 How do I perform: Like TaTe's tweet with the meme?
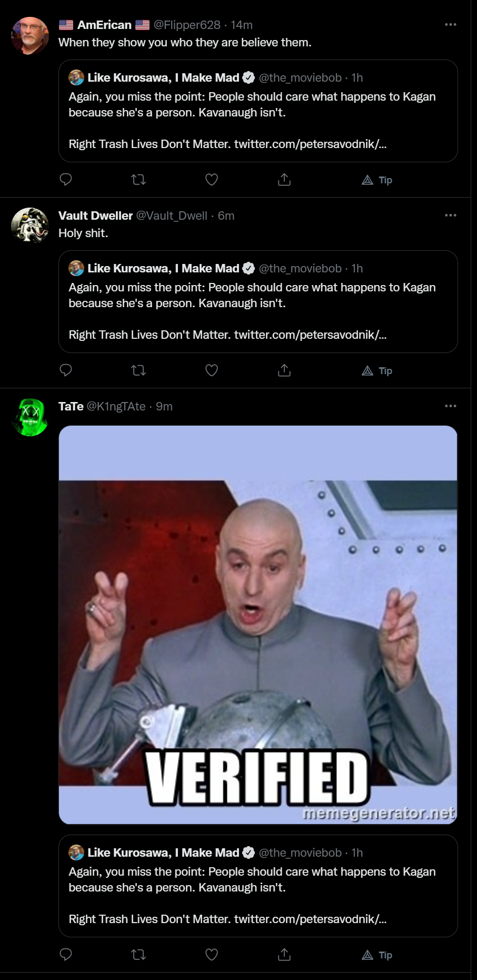(x=212, y=955)
